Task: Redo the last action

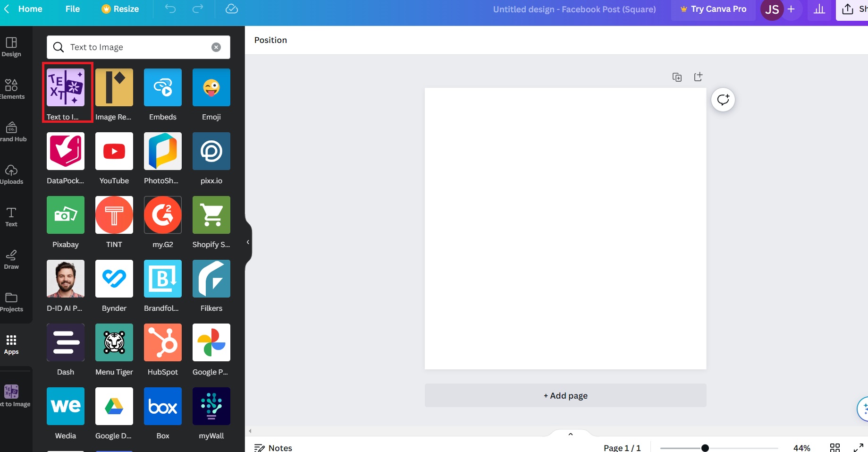Action: tap(198, 9)
